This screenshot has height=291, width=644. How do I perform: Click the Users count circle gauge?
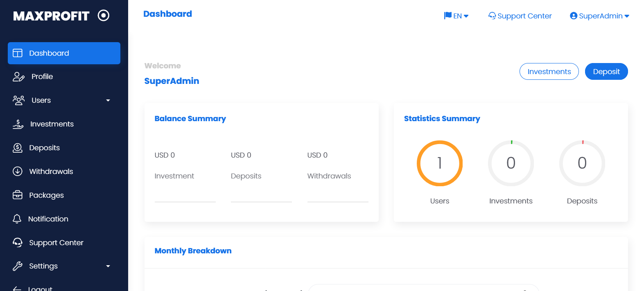coord(440,163)
